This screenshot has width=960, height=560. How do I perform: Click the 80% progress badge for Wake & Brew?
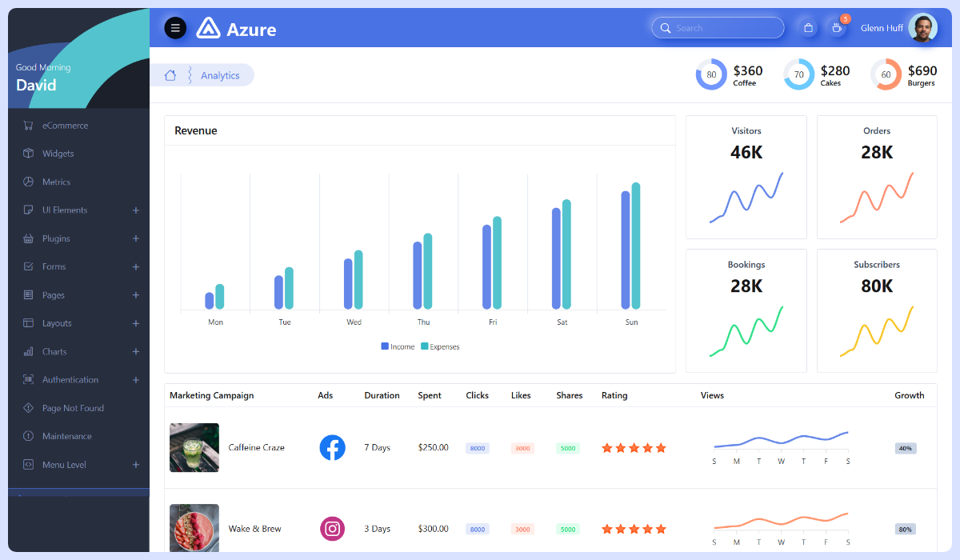point(905,529)
